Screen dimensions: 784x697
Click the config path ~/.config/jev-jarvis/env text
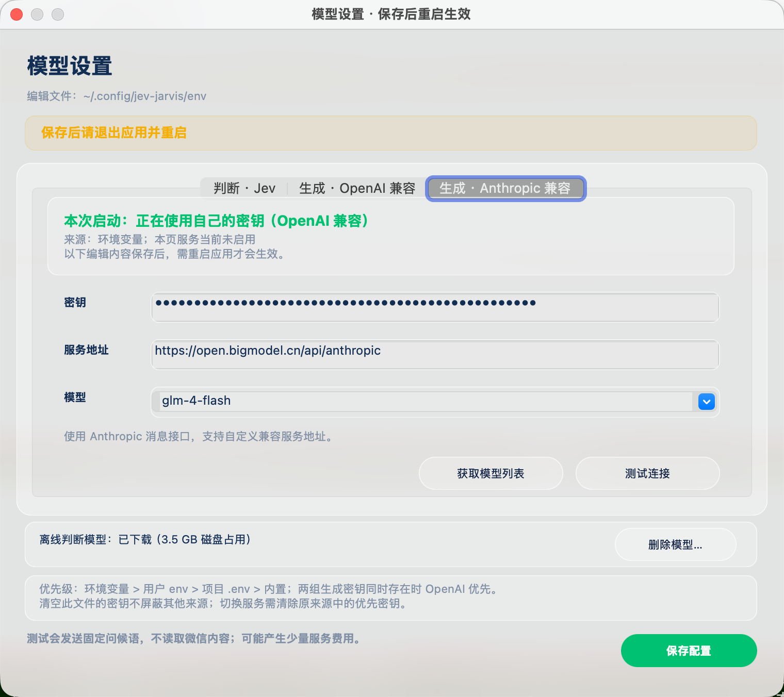(x=145, y=96)
